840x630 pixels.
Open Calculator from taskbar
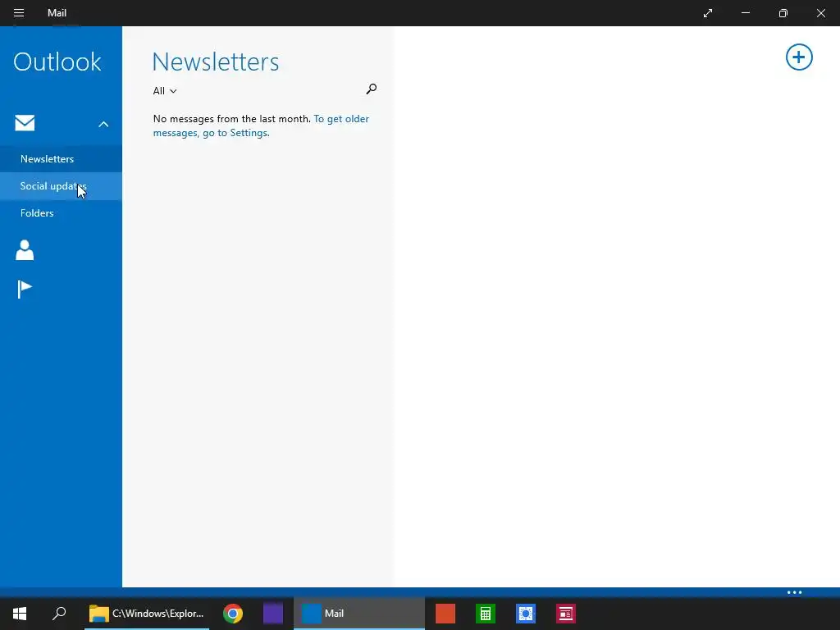486,614
